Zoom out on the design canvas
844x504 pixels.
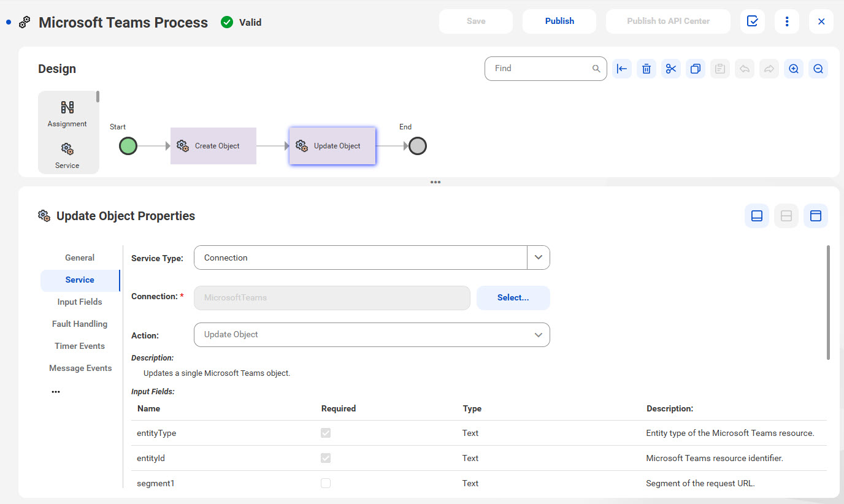pos(818,69)
